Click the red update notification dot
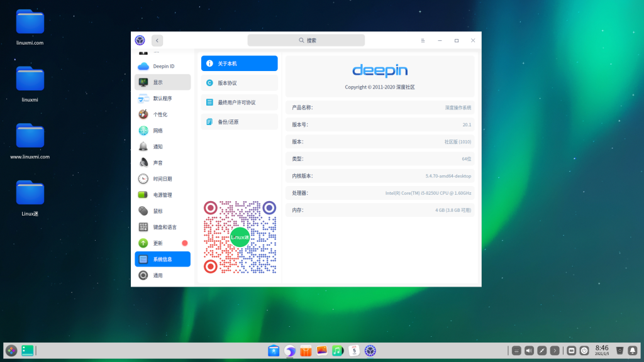The width and height of the screenshot is (644, 362). click(x=185, y=243)
